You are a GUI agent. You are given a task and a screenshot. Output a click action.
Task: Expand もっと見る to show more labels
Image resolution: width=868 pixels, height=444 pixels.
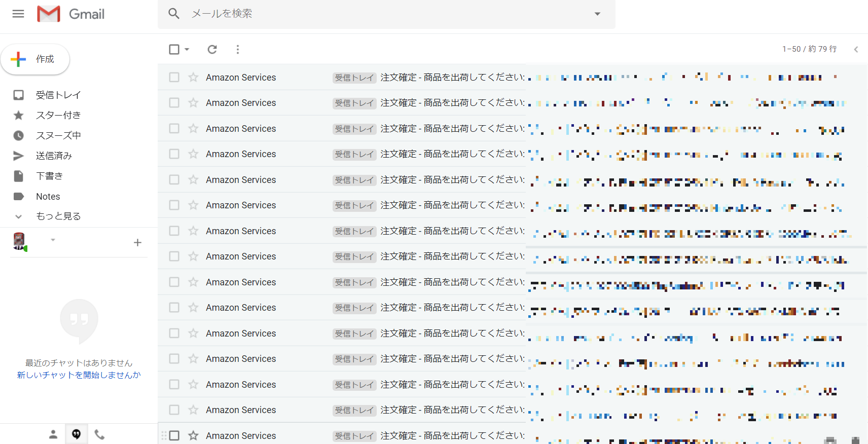point(58,216)
